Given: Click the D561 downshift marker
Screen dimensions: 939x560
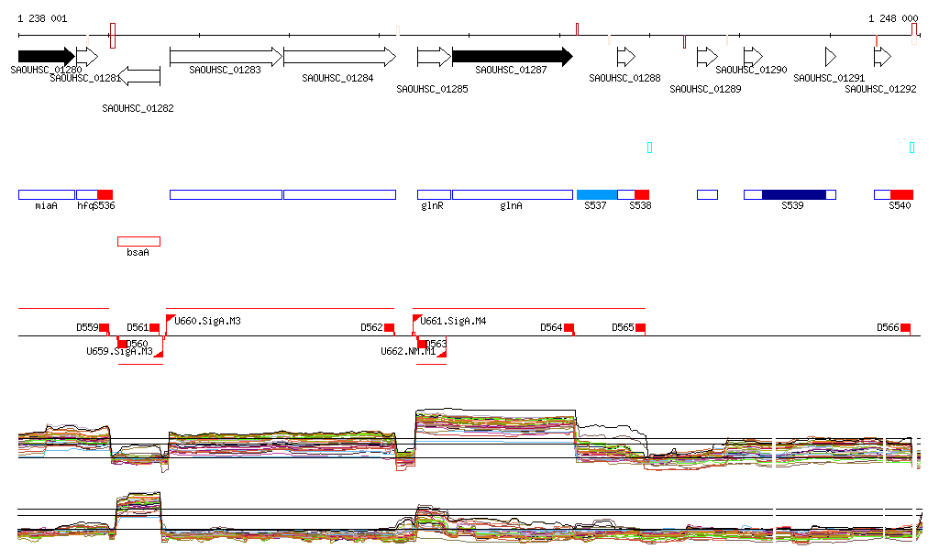Looking at the screenshot, I should pyautogui.click(x=154, y=328).
